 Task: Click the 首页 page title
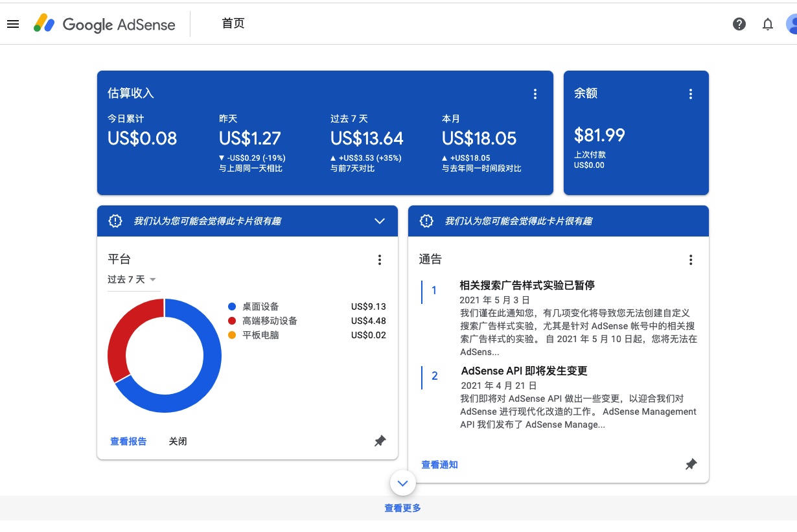(x=233, y=23)
